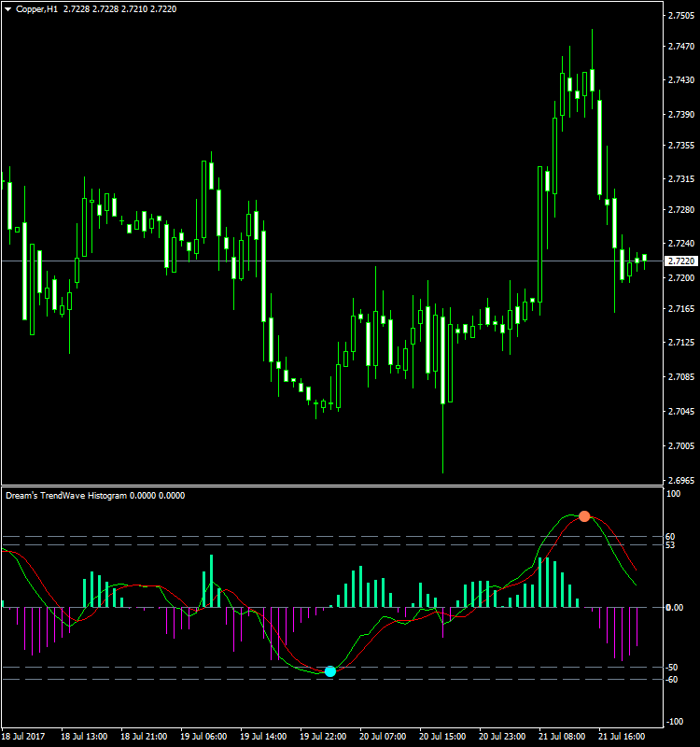Select the 19 Jul 22:00 time axis label
Viewport: 700px width, 747px height.
click(323, 737)
